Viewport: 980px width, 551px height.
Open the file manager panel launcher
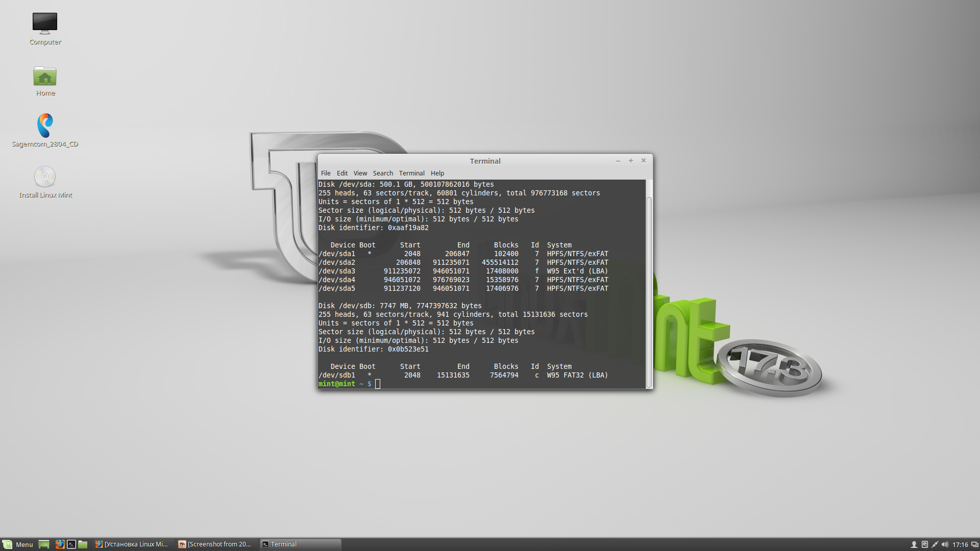click(83, 544)
